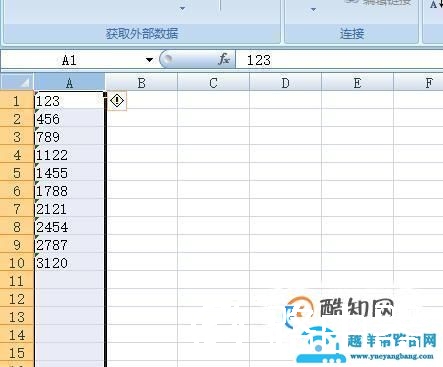Click cell containing 2787
This screenshot has height=367, width=443.
(x=69, y=244)
